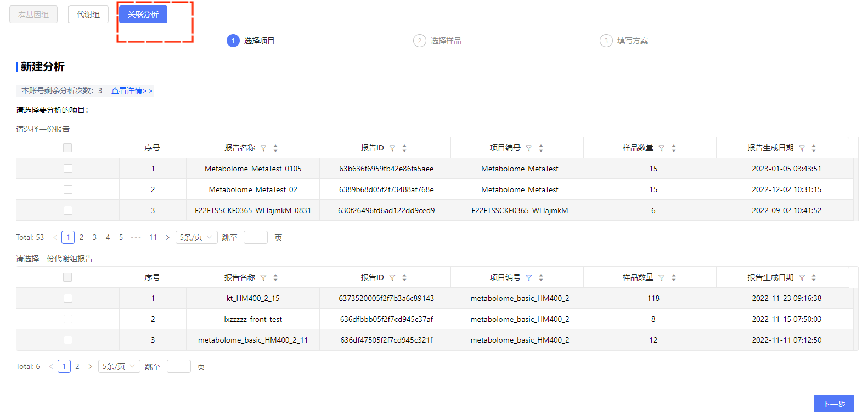Select step 1 选择项目

251,41
